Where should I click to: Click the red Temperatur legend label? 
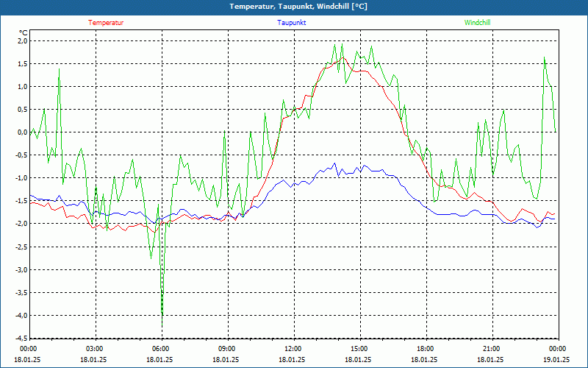coord(106,23)
